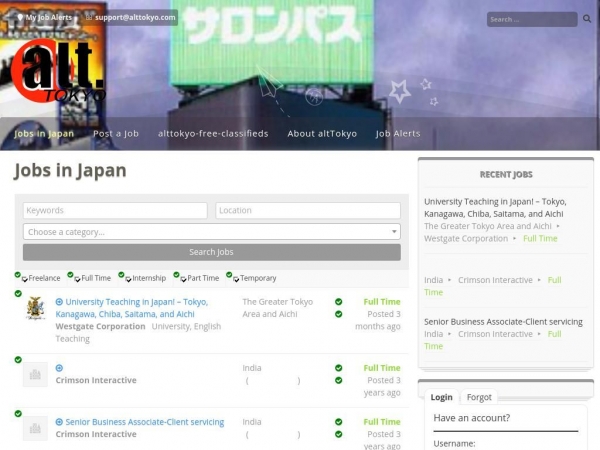Screen dimensions: 600x450
Task: Open University Teaching in Japan in Recent Jobs
Action: 495,207
